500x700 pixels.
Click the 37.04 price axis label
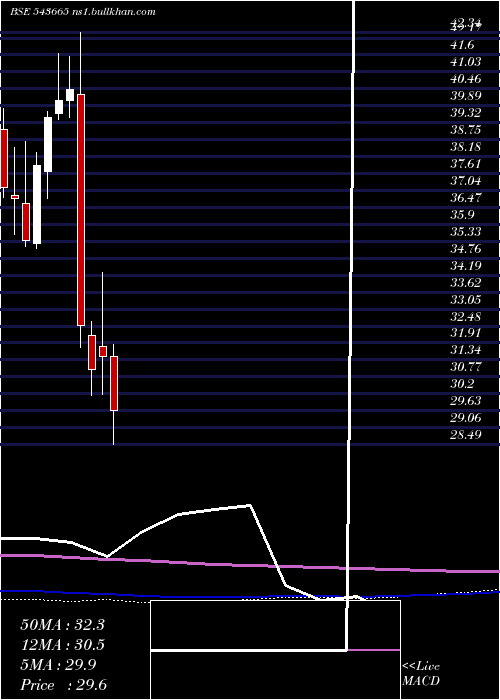click(465, 181)
